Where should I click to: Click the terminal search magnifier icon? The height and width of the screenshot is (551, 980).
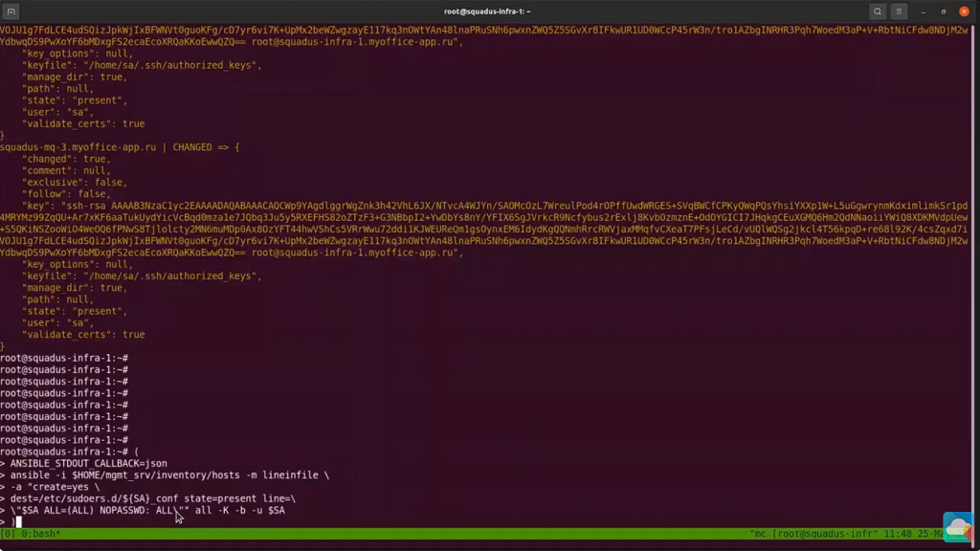click(x=878, y=11)
